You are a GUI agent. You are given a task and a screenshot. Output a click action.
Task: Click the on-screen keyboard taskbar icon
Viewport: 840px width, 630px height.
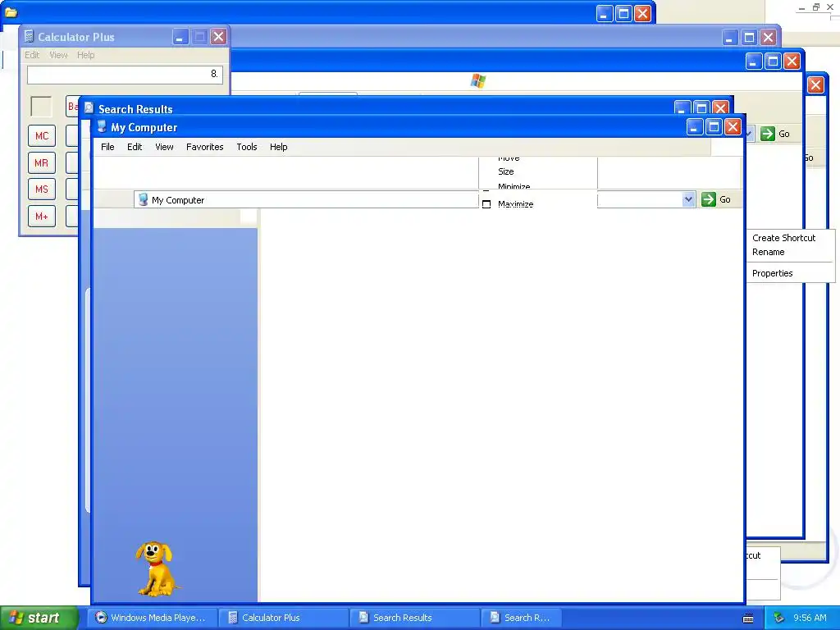pos(748,619)
